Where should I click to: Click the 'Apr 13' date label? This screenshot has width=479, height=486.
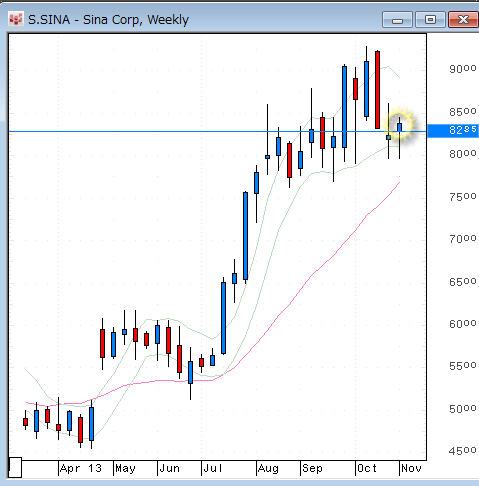tap(81, 468)
